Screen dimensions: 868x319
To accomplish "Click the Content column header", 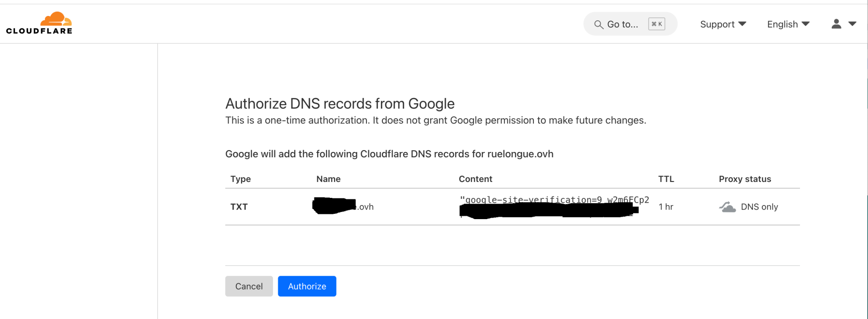I will (x=475, y=179).
